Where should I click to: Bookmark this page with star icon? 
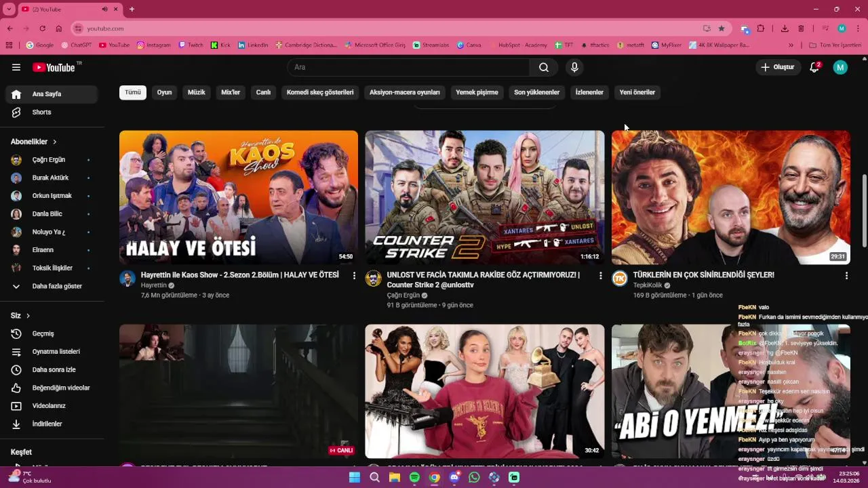(x=722, y=28)
